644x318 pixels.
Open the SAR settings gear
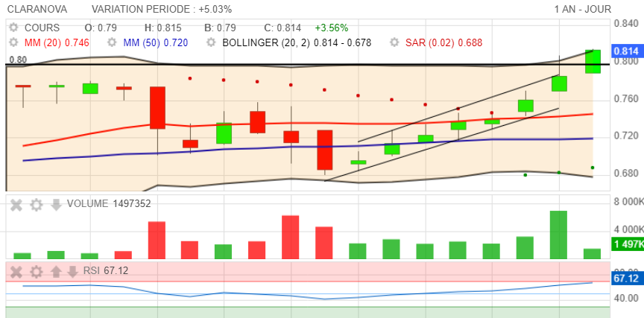point(394,42)
